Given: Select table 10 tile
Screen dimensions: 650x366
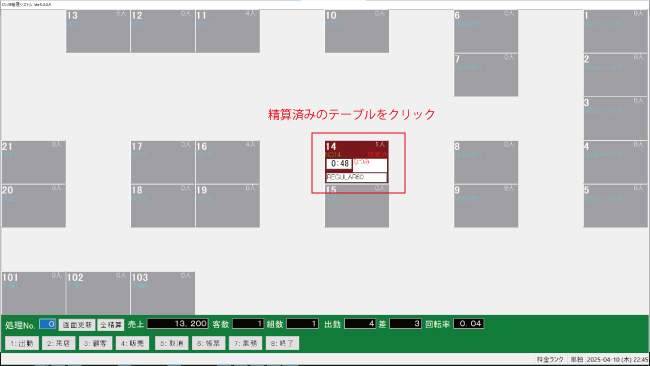Looking at the screenshot, I should pos(357,32).
